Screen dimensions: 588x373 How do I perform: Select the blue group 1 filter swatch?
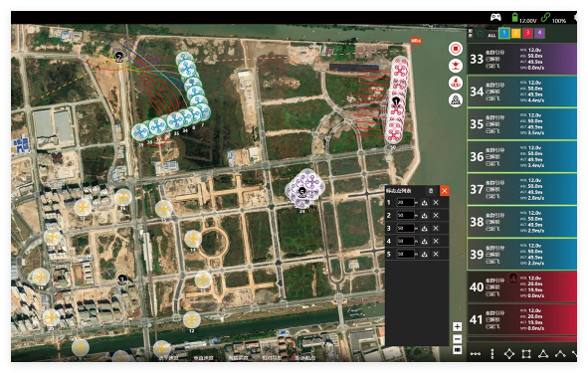[x=504, y=33]
